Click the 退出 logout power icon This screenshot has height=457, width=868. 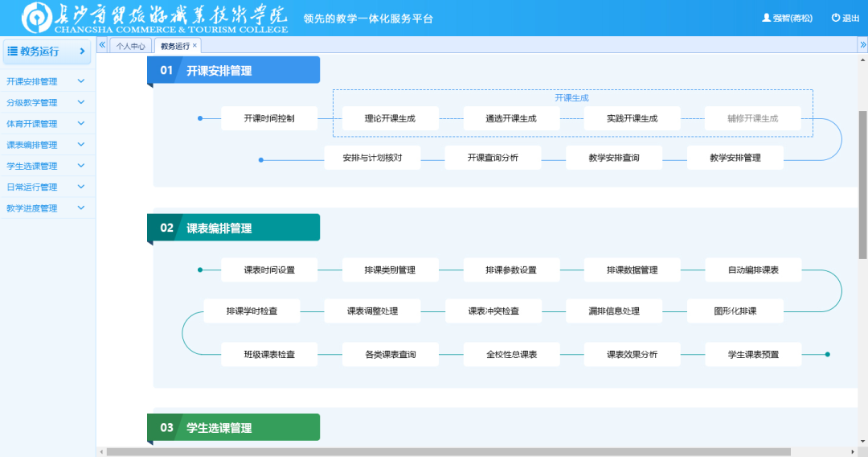[x=836, y=18]
